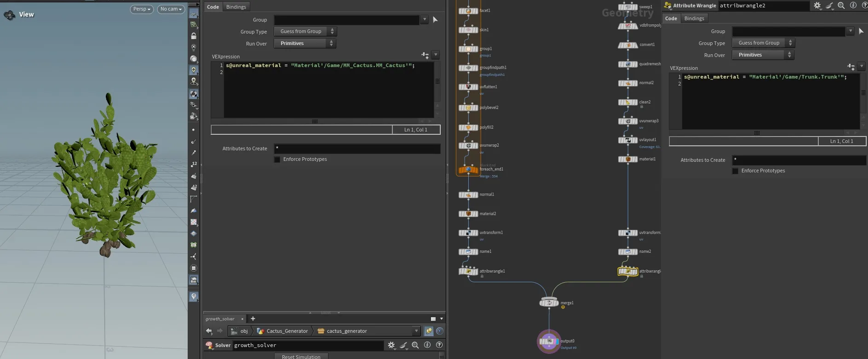The image size is (868, 359).
Task: Select merge1 node
Action: tap(549, 302)
